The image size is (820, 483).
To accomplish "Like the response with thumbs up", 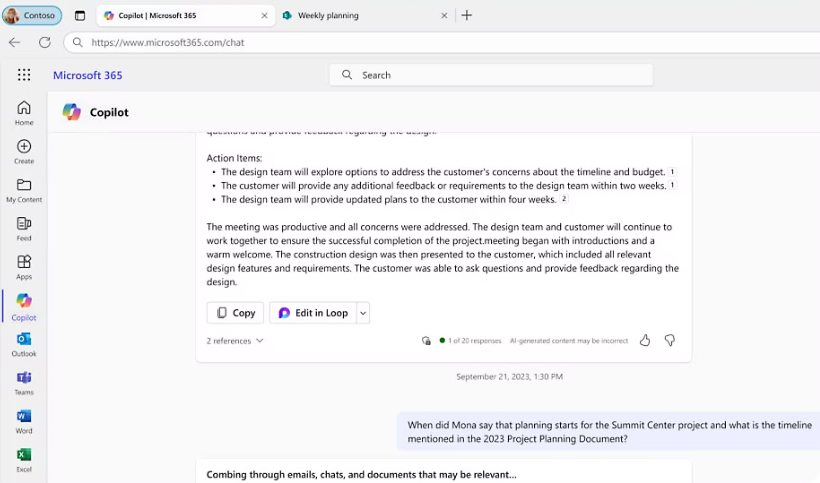I will tap(645, 340).
